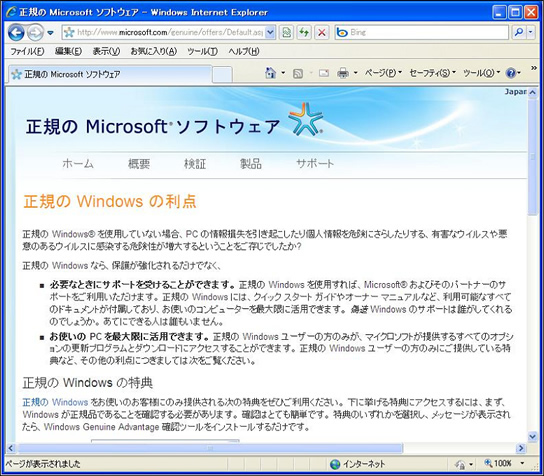Click the 正規の Microsoft ソフトウェア banner title

point(153,126)
